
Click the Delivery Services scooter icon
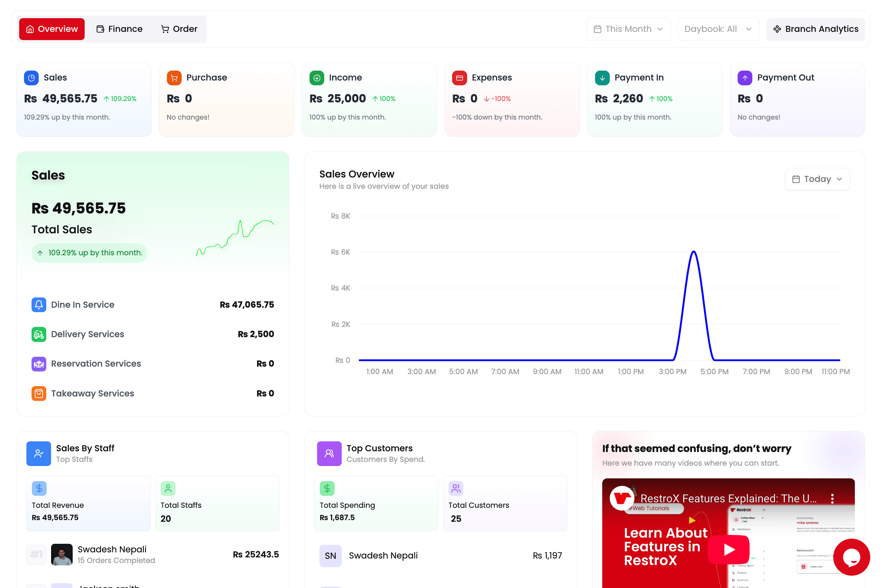tap(39, 334)
